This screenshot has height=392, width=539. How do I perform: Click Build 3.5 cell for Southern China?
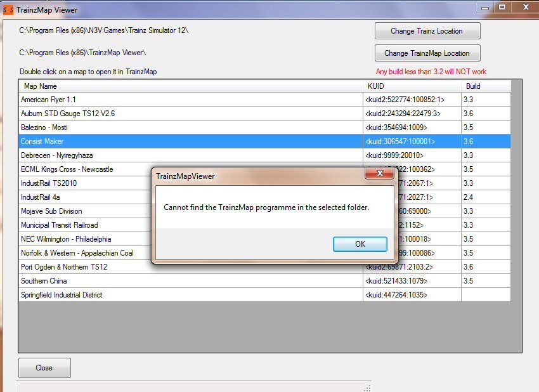pyautogui.click(x=486, y=281)
